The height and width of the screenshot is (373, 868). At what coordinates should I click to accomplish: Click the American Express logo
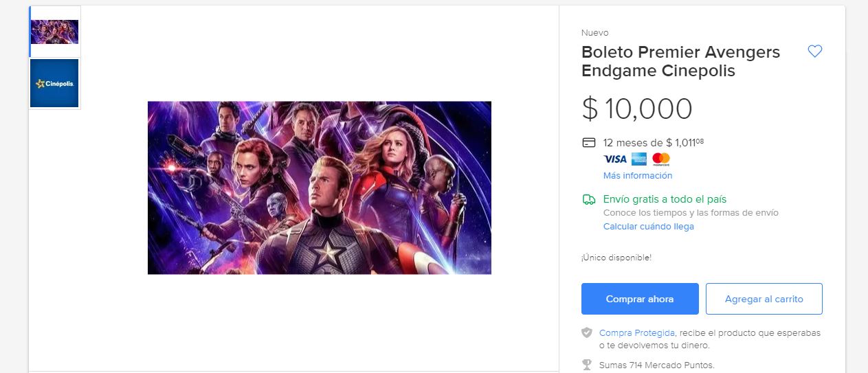pyautogui.click(x=639, y=159)
